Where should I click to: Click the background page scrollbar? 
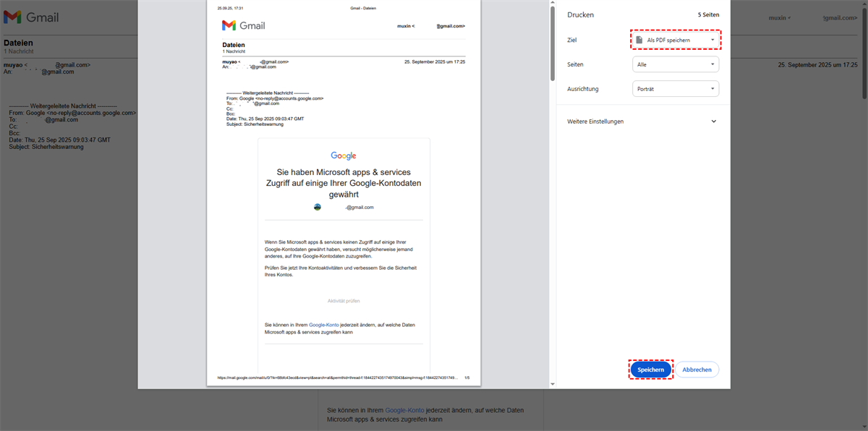(x=864, y=54)
